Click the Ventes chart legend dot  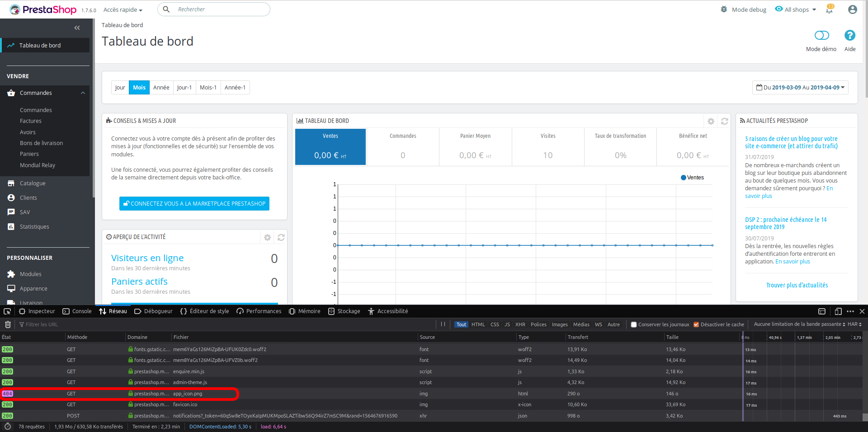point(684,178)
